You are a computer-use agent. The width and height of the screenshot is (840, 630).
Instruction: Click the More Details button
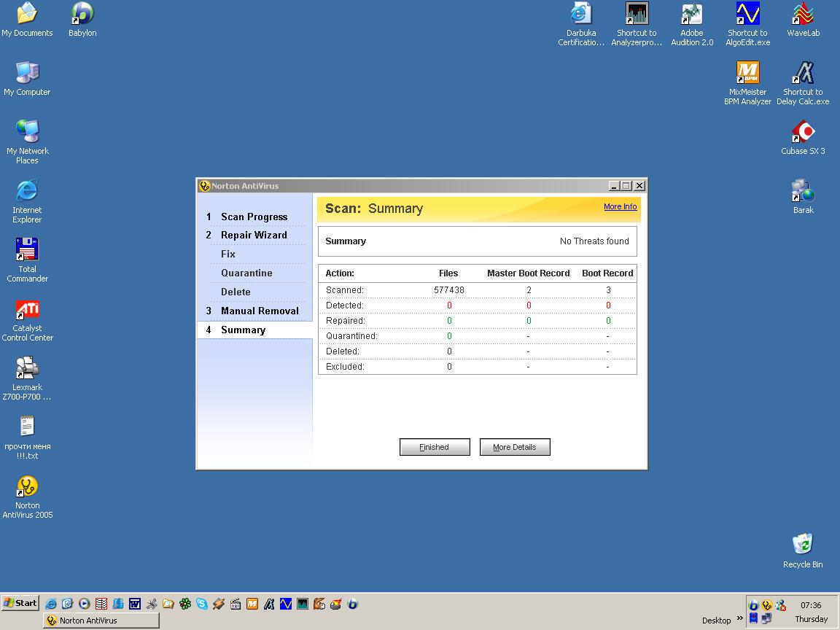click(514, 447)
